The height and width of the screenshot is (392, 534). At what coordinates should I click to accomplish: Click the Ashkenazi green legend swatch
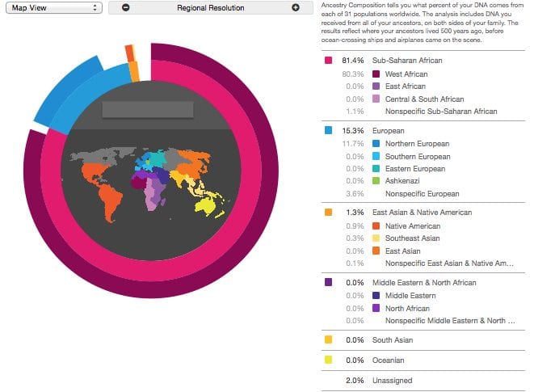[376, 181]
